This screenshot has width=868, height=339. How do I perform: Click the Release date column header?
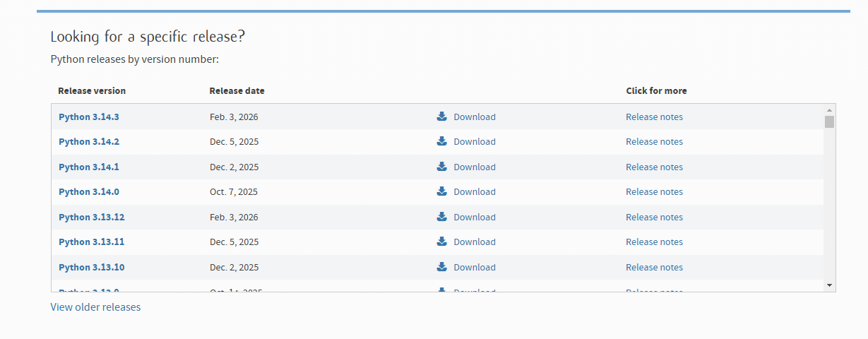tap(237, 91)
